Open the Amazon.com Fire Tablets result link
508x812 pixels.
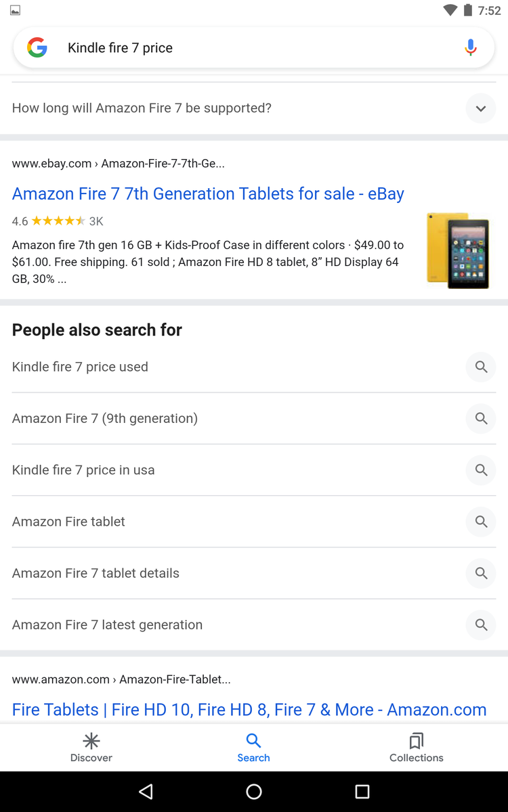click(249, 709)
